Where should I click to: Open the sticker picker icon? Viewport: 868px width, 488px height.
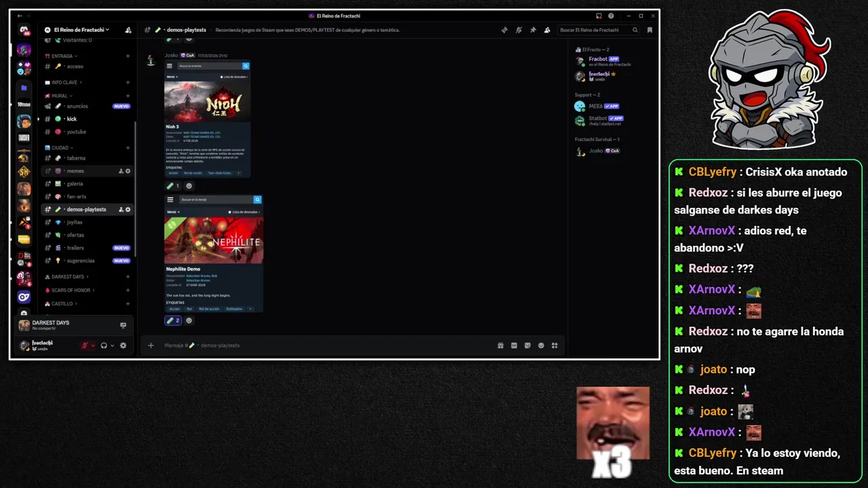[528, 346]
